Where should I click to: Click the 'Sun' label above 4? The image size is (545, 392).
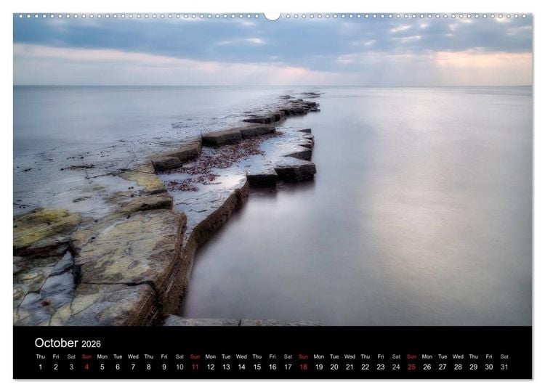point(86,356)
